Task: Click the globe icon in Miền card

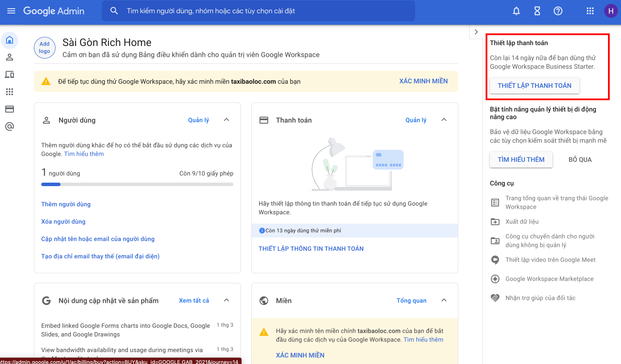Action: pyautogui.click(x=264, y=301)
